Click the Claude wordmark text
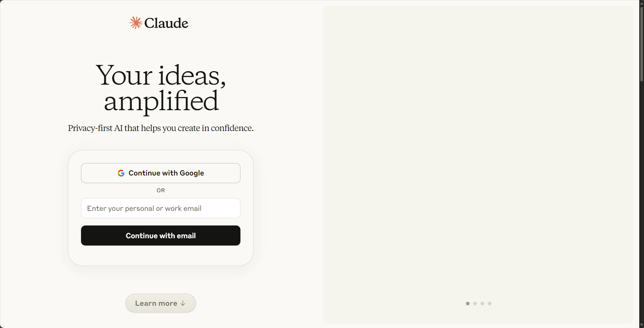This screenshot has width=644, height=328. tap(166, 23)
